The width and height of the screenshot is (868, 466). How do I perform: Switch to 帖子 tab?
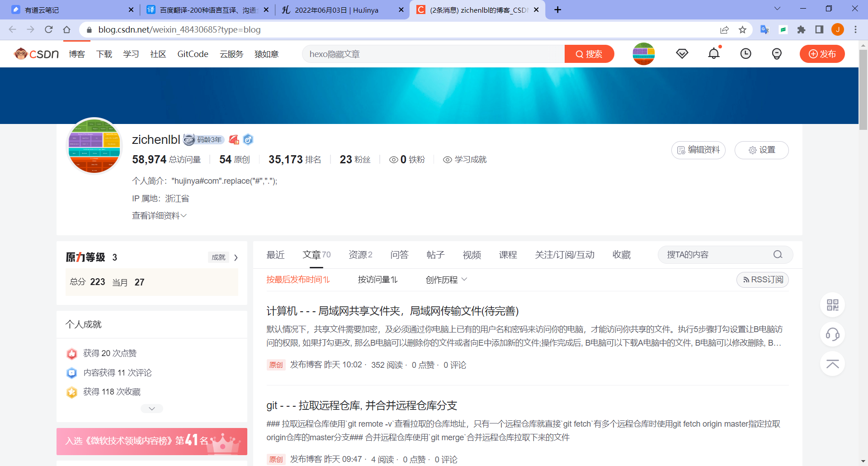coord(435,255)
